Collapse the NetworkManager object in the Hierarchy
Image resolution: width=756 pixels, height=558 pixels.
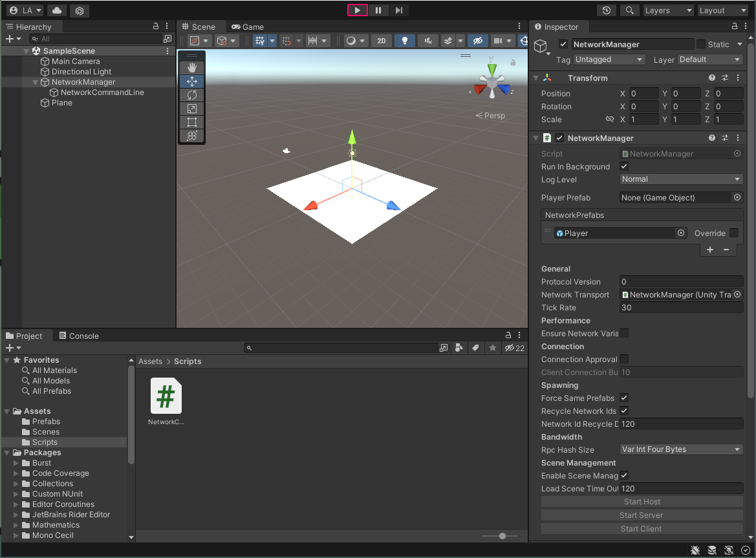[36, 83]
